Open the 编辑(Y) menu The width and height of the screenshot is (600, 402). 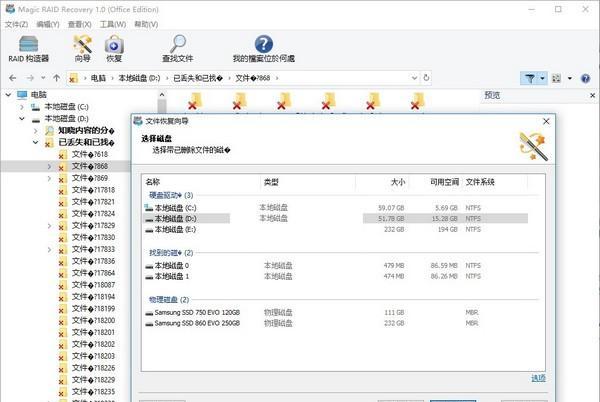coord(48,24)
